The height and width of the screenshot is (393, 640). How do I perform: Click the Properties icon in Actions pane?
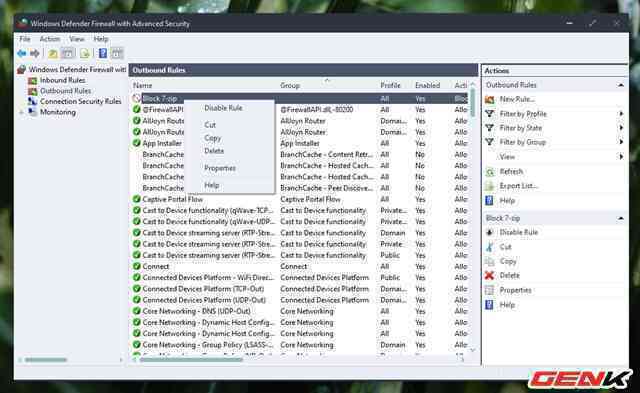[490, 290]
